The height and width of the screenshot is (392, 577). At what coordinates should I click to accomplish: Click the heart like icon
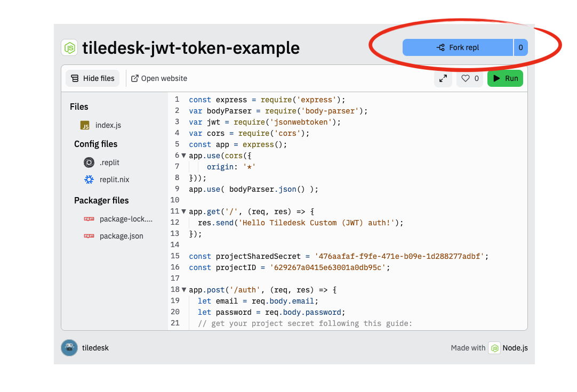pyautogui.click(x=466, y=78)
